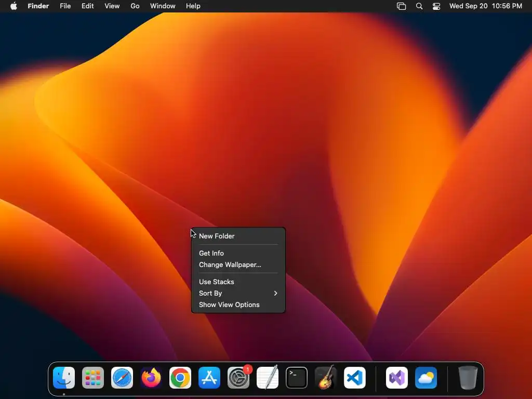
Task: Select Use Stacks in context menu
Action: [238, 282]
